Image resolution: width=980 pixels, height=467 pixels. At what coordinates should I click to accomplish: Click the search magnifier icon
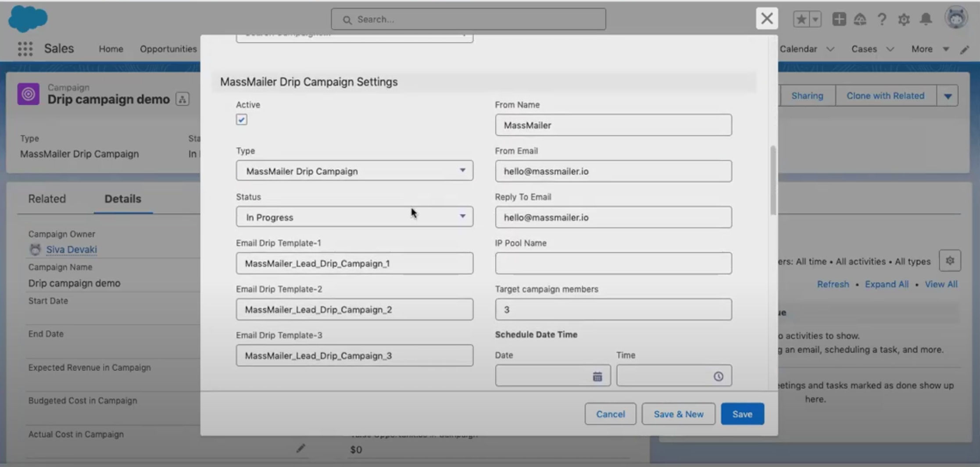pos(347,20)
